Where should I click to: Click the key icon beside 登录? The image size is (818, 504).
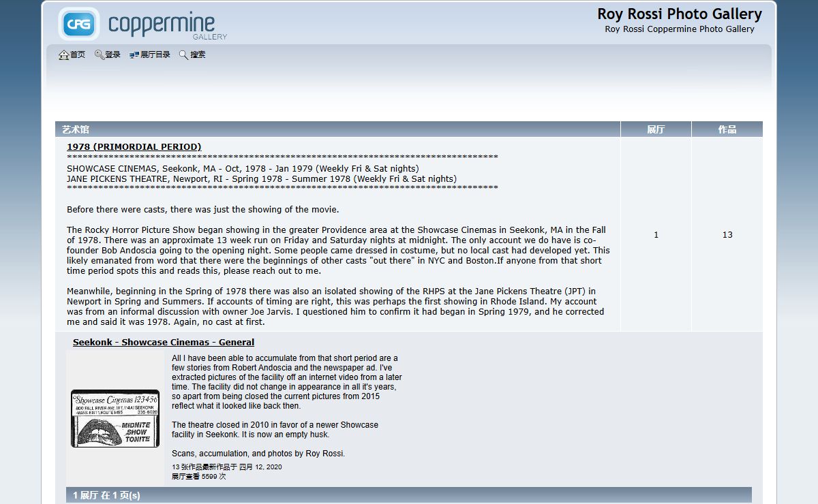click(100, 55)
